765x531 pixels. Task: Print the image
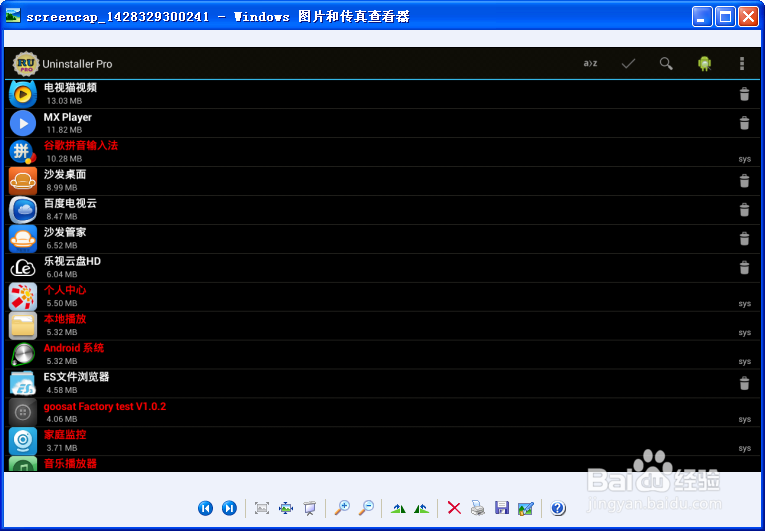point(478,508)
